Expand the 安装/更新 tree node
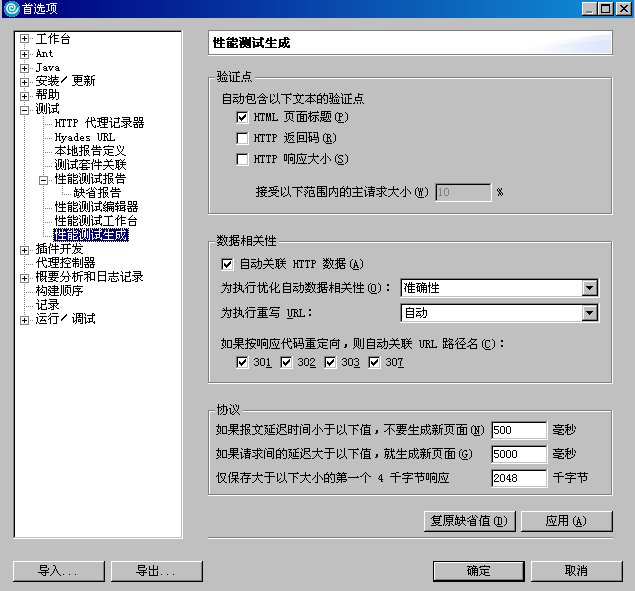The width and height of the screenshot is (635, 591). [24, 82]
